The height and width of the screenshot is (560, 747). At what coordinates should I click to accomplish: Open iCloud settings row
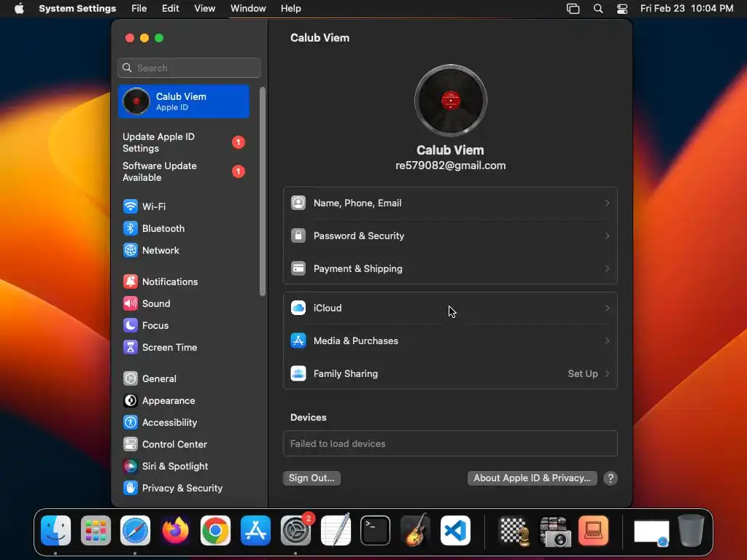point(450,308)
